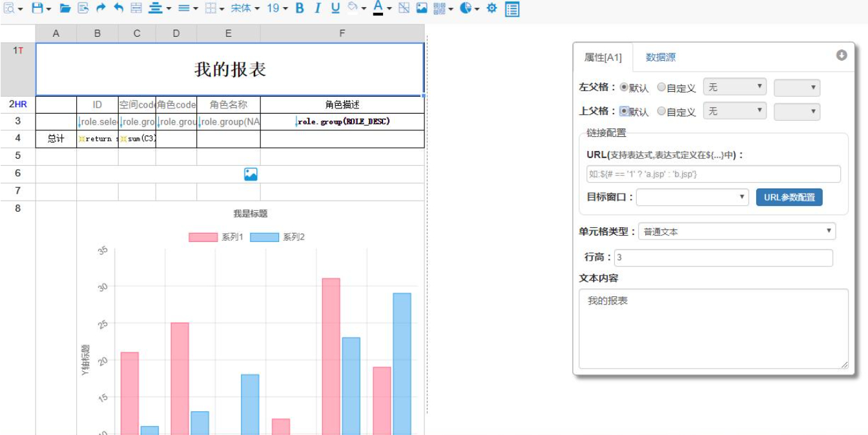Open the font size 19 dropdown
Image resolution: width=868 pixels, height=435 pixels.
[x=277, y=8]
